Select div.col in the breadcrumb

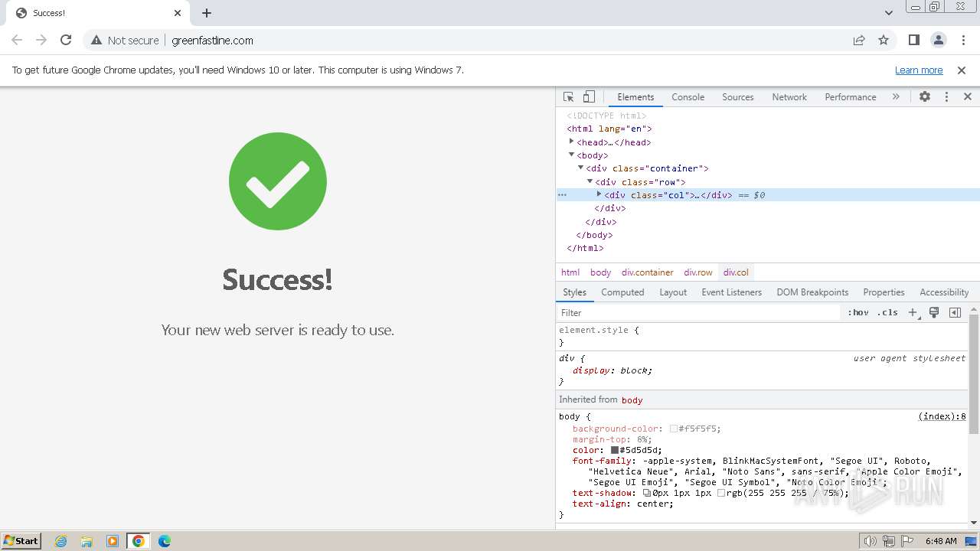point(736,272)
